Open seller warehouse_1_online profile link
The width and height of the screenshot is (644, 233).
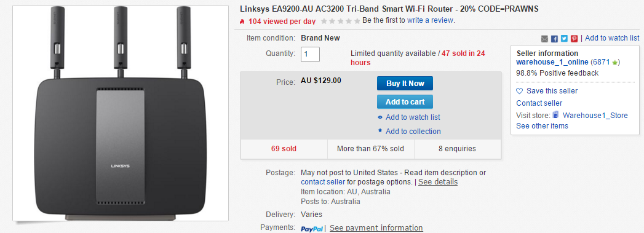[x=552, y=62]
